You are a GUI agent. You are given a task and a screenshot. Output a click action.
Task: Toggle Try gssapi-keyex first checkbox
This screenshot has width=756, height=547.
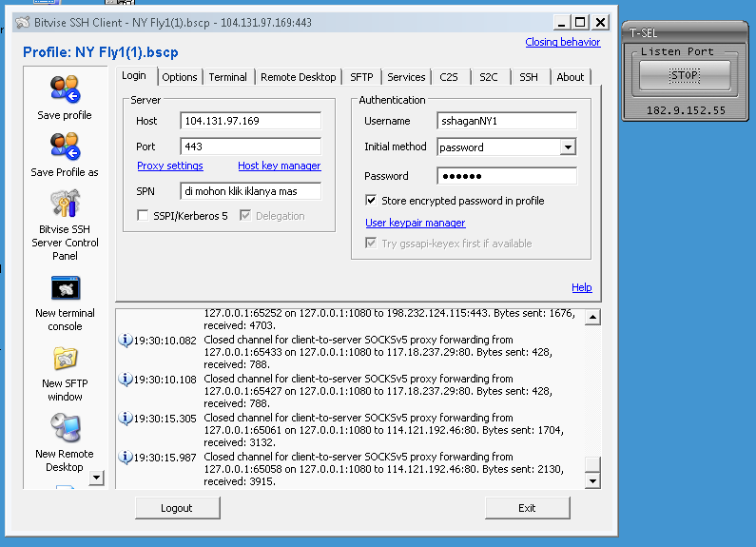(x=371, y=243)
